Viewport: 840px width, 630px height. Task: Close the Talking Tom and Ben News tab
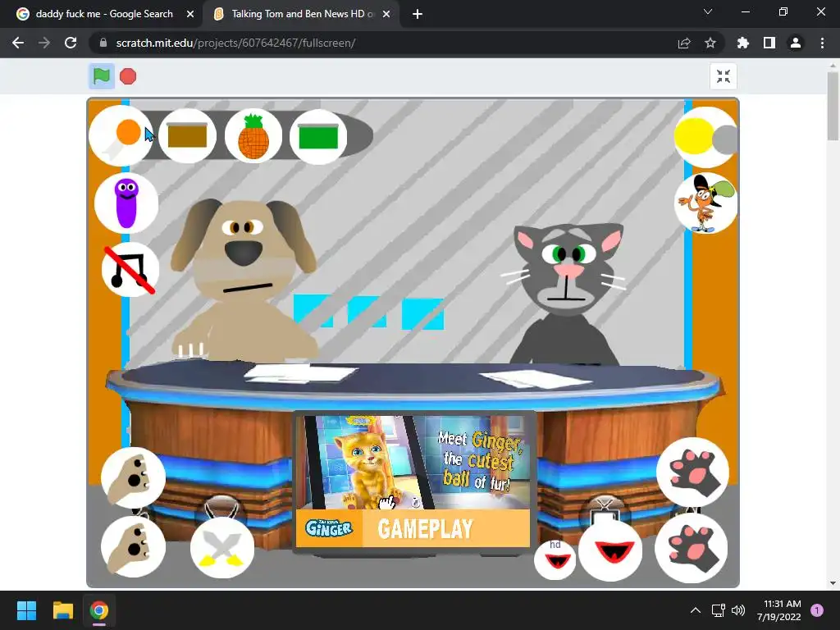tap(386, 14)
